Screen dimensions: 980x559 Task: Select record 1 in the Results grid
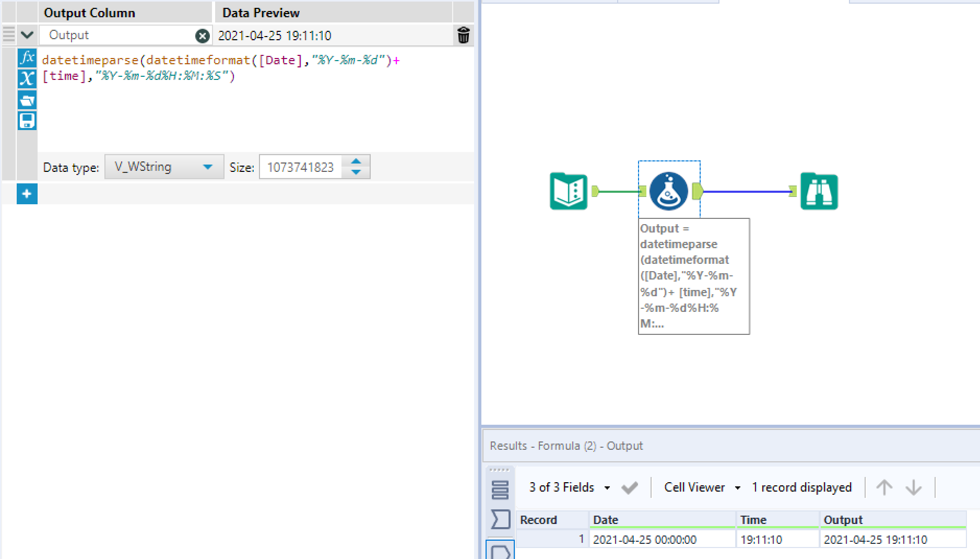[x=581, y=539]
